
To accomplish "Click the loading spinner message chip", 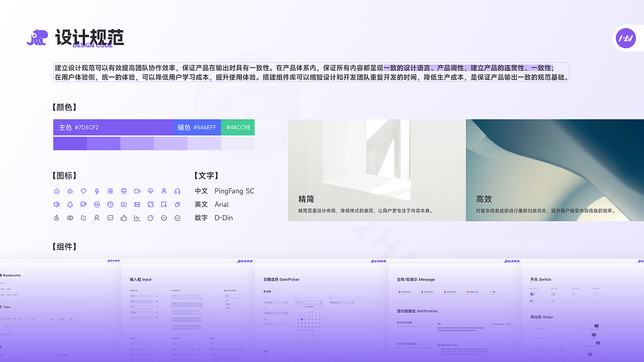I will pos(493,292).
